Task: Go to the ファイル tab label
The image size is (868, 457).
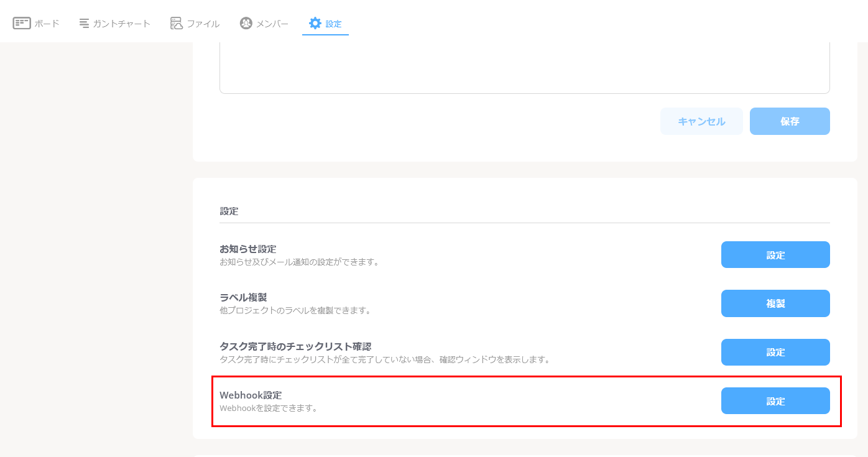Action: click(203, 24)
